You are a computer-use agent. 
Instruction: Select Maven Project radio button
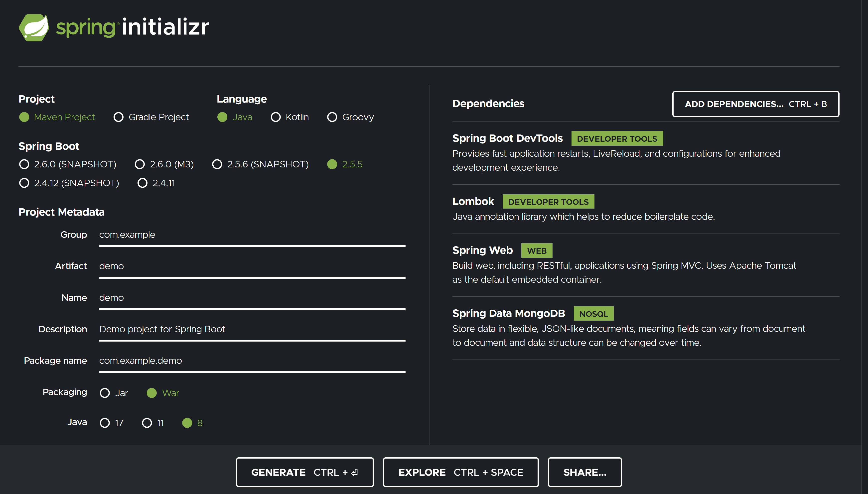coord(24,117)
